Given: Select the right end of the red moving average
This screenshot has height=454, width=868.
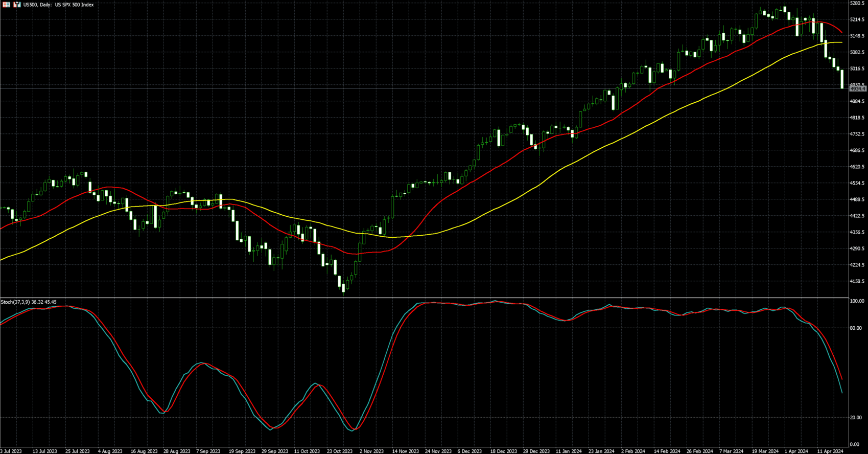Looking at the screenshot, I should (842, 32).
